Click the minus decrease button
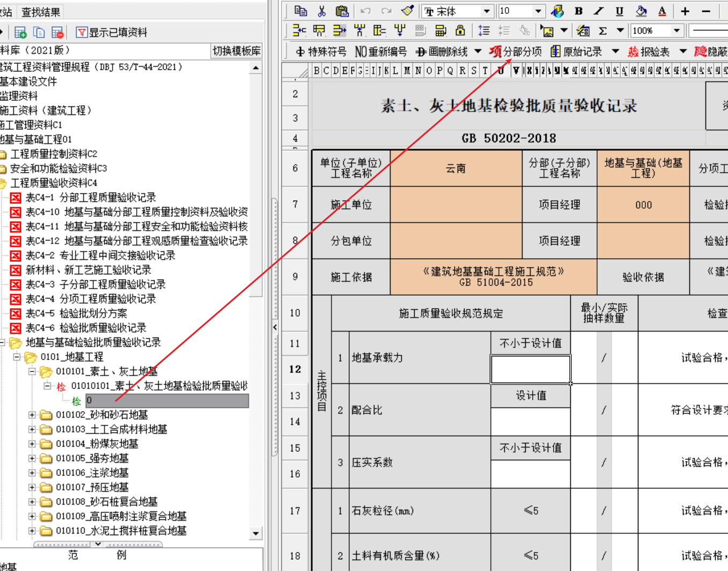The image size is (728, 571). [706, 11]
